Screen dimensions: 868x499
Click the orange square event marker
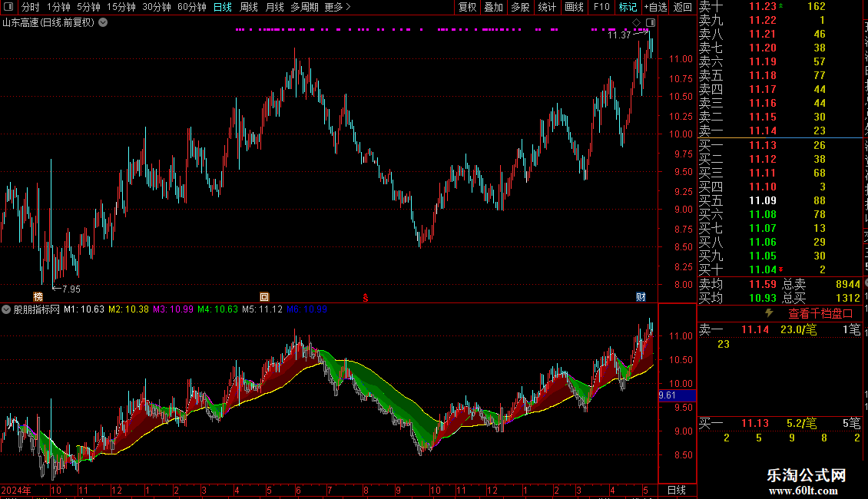point(264,297)
